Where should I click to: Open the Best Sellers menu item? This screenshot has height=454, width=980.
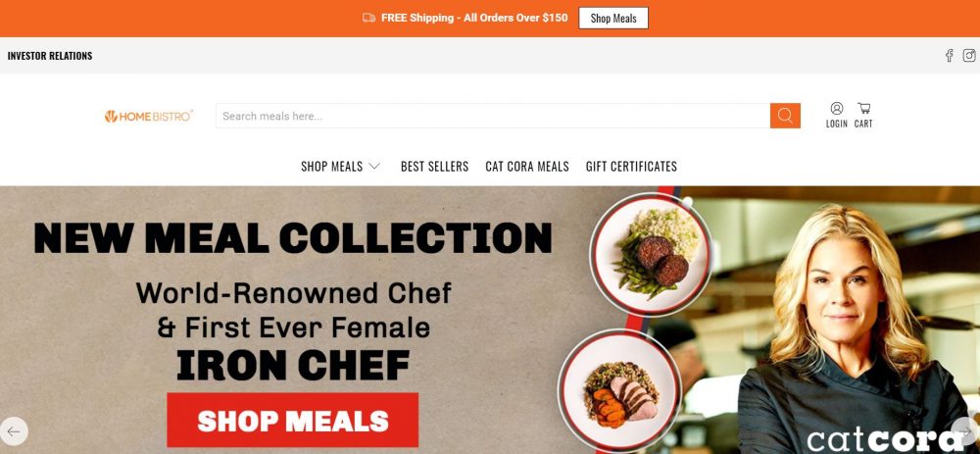click(x=434, y=167)
